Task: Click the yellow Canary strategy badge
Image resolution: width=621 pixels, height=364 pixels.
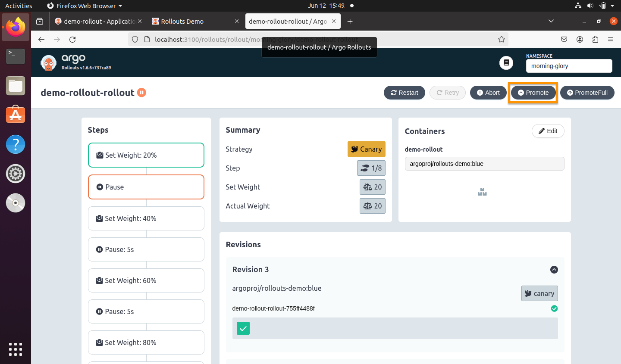Action: [x=366, y=149]
